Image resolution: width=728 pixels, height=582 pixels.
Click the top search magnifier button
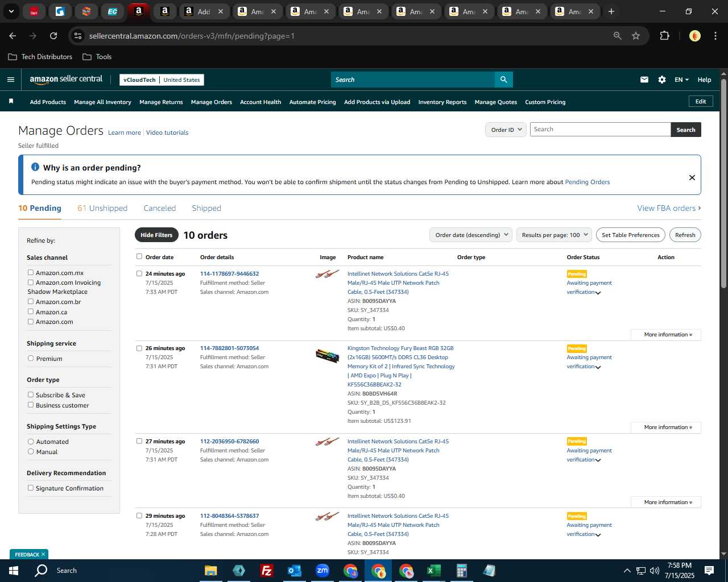click(503, 80)
